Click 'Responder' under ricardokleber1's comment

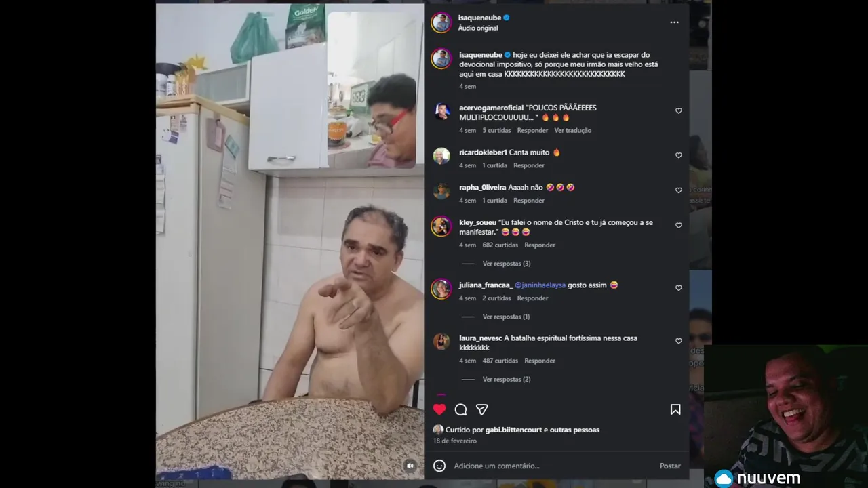(529, 165)
